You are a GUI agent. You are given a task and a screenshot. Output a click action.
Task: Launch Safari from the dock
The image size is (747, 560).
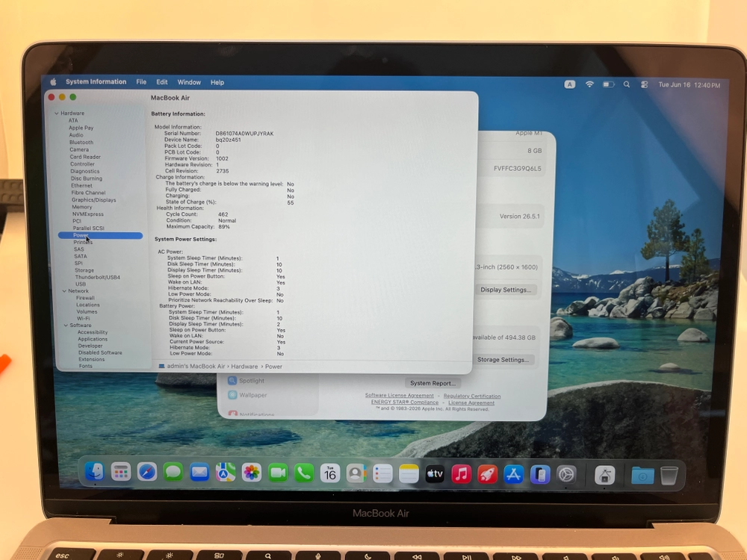pos(147,473)
